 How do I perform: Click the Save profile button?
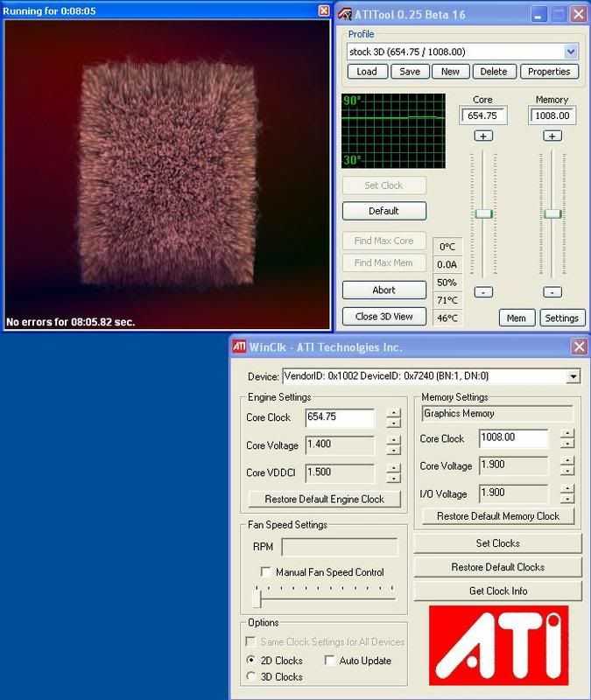click(410, 72)
